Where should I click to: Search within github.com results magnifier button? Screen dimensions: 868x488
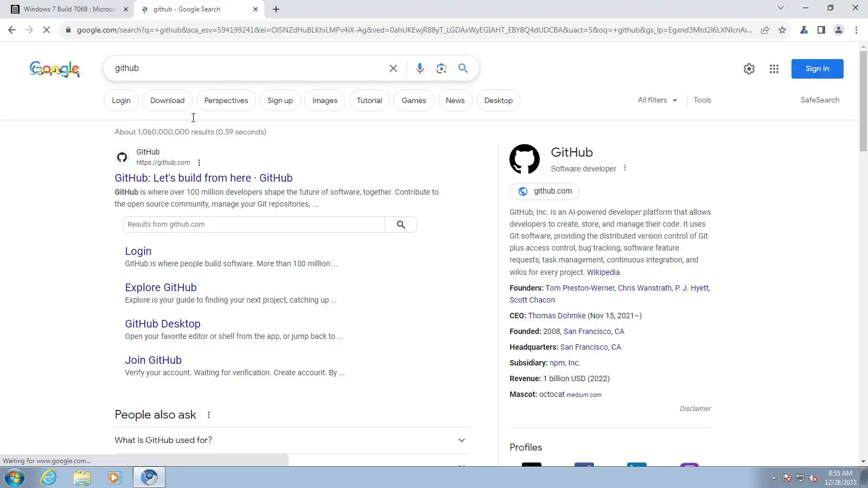401,224
